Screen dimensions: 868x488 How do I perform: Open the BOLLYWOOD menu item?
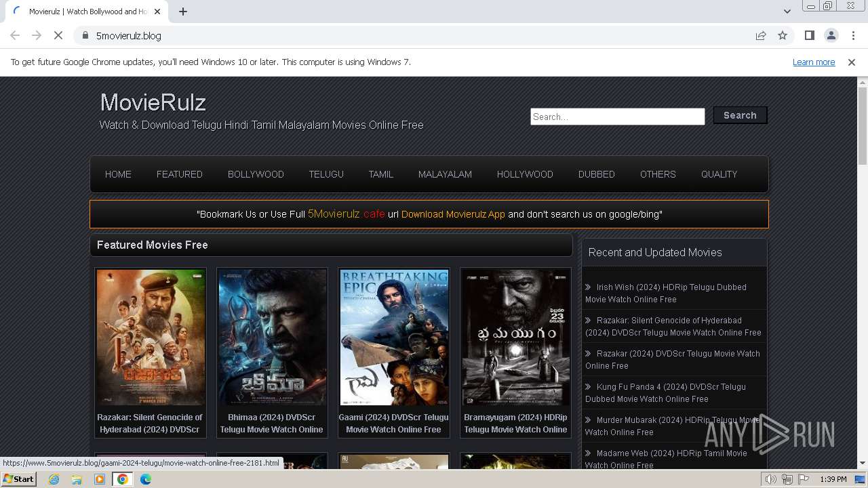(256, 174)
